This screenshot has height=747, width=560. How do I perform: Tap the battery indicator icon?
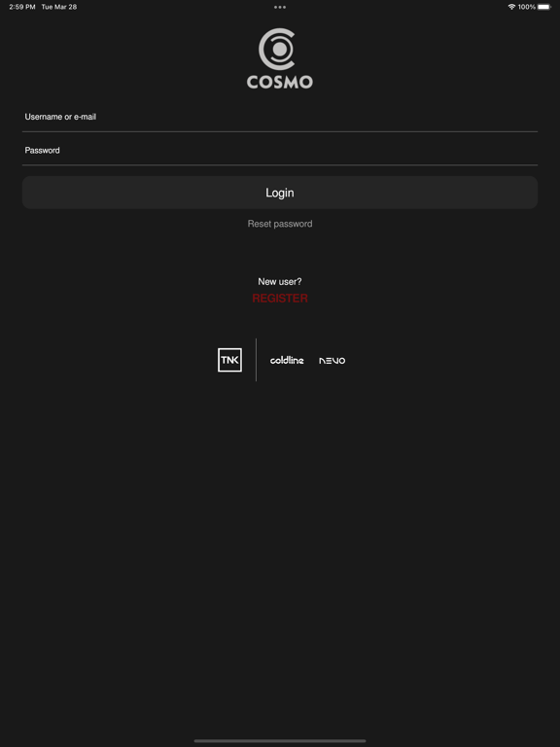544,7
